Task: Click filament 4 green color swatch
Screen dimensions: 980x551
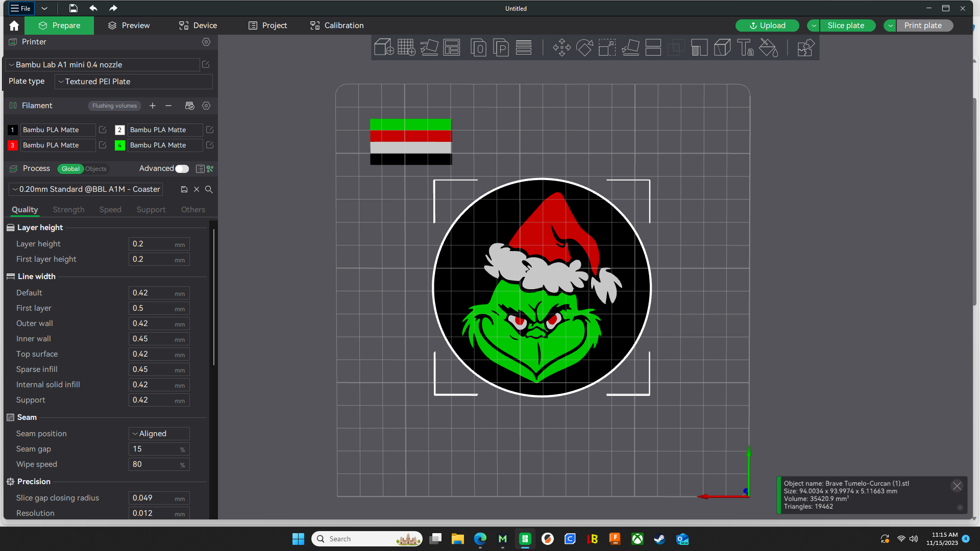Action: [120, 145]
